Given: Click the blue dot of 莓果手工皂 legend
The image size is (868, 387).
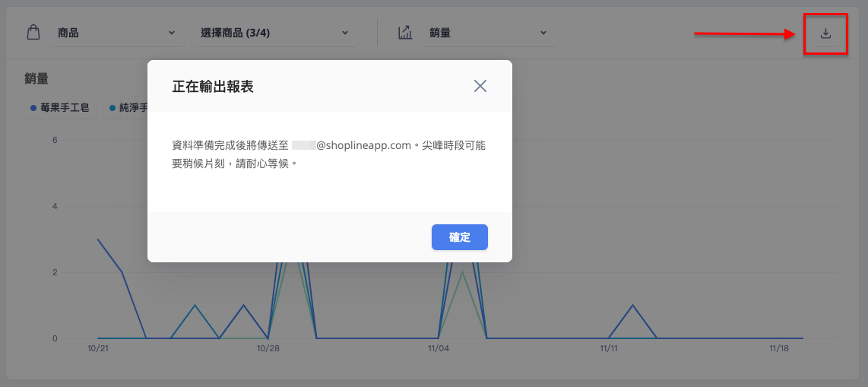Looking at the screenshot, I should tap(33, 109).
